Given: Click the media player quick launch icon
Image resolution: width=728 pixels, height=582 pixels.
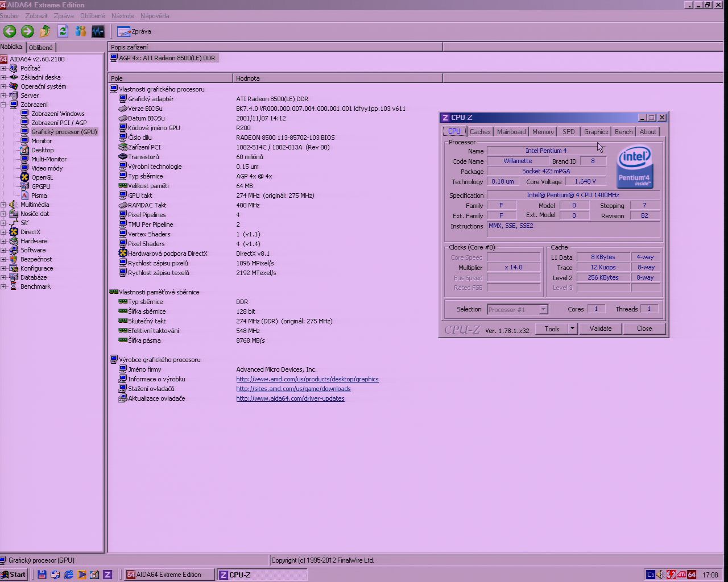Looking at the screenshot, I should [x=81, y=575].
